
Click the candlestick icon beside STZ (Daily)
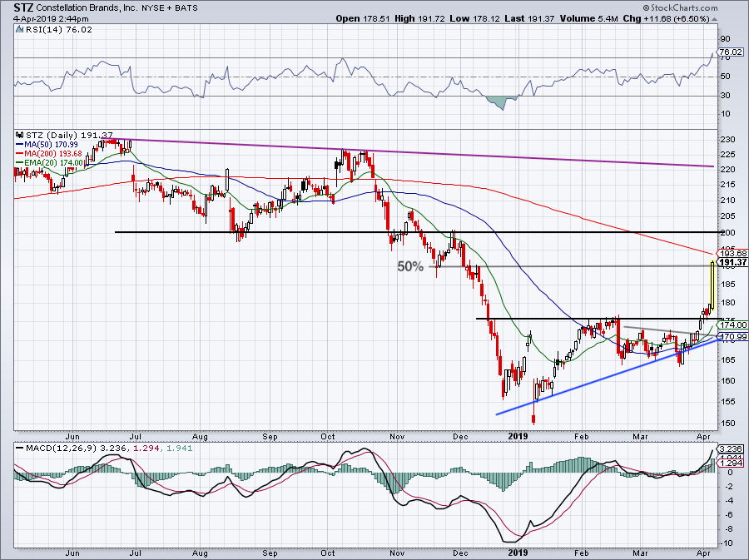[20, 135]
